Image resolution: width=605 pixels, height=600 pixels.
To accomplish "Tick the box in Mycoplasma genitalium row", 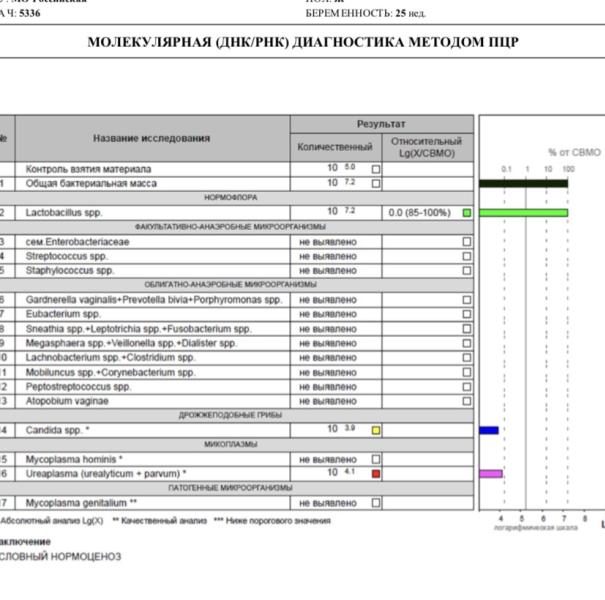I will click(x=376, y=503).
